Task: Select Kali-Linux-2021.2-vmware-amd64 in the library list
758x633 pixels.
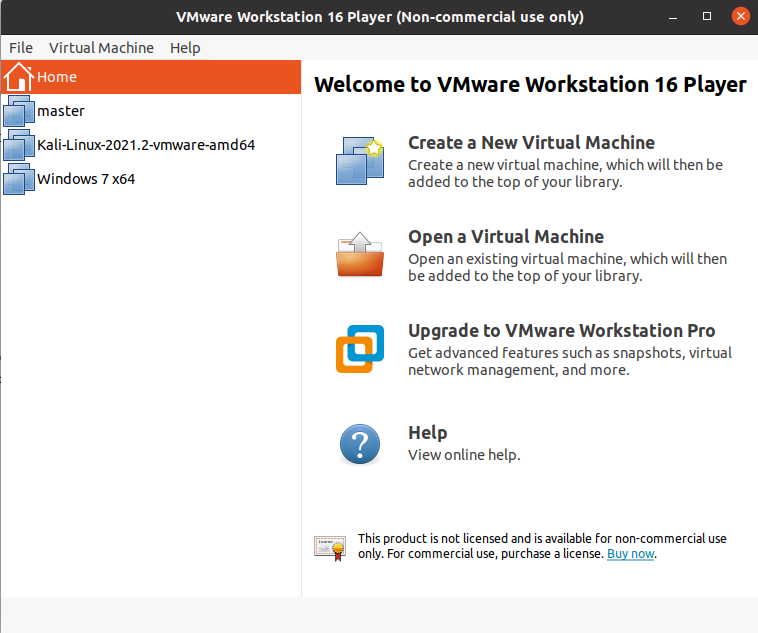Action: (x=146, y=145)
